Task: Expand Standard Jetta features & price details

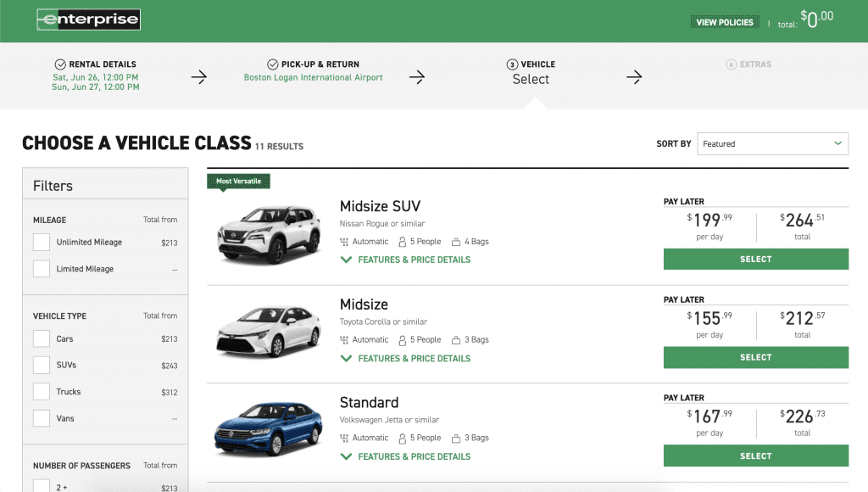Action: [405, 456]
